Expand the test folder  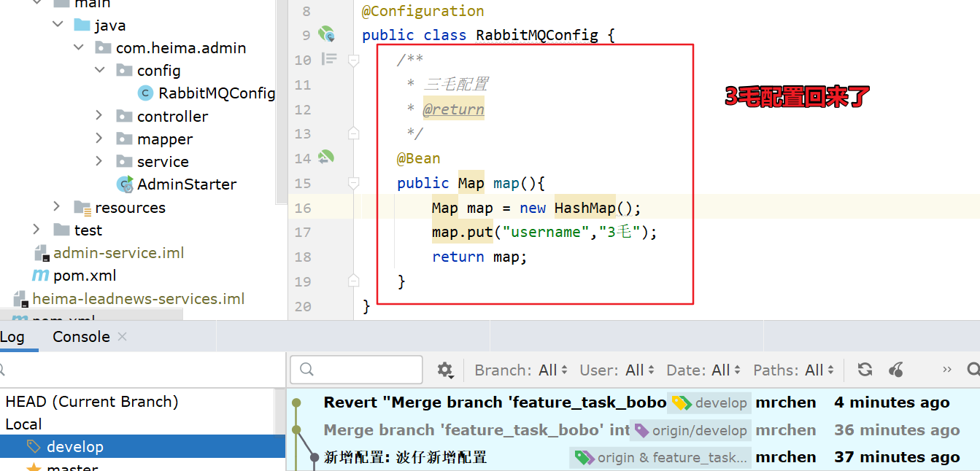36,230
